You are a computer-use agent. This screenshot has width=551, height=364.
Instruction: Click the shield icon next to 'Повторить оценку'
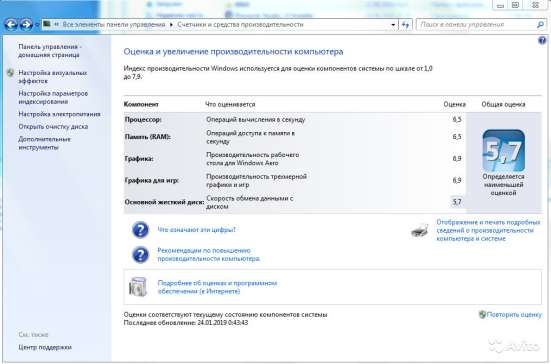pyautogui.click(x=482, y=314)
